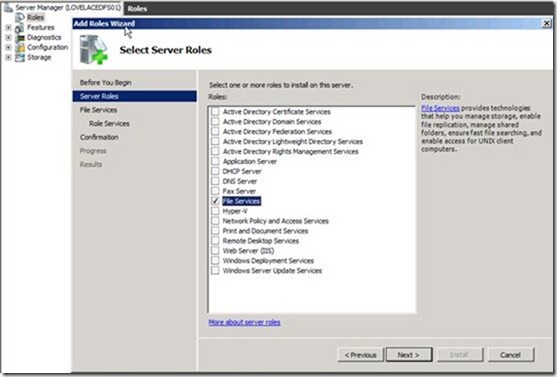Enable the DNS Server role checkbox

pos(215,181)
